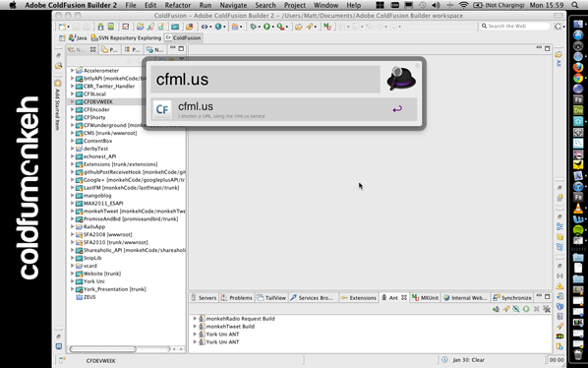Switch to the Problems tab
Image resolution: width=588 pixels, height=368 pixels.
[x=237, y=297]
